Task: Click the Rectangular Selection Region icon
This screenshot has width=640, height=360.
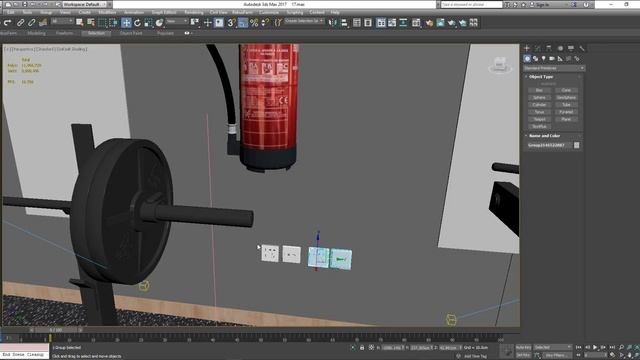Action: pos(102,22)
